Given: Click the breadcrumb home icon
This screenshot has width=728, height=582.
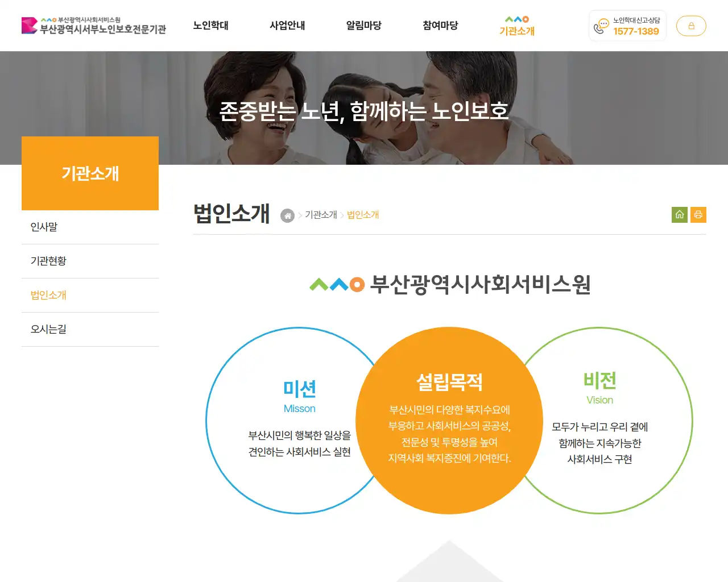Looking at the screenshot, I should (287, 215).
